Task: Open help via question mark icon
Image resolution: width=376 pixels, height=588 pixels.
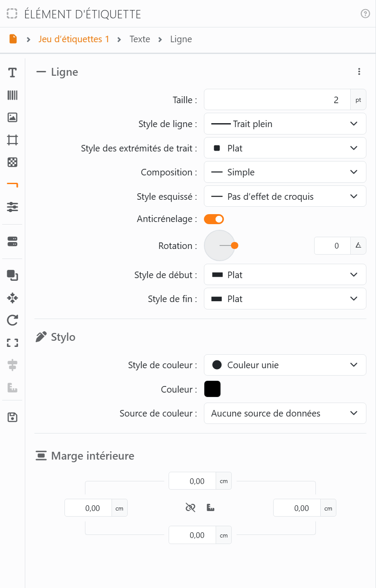Action: click(x=365, y=14)
